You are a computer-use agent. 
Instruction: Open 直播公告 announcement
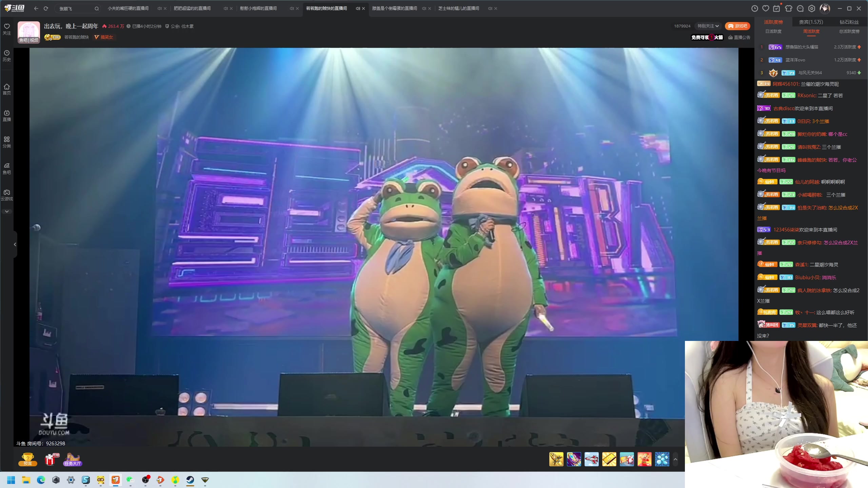(x=739, y=37)
